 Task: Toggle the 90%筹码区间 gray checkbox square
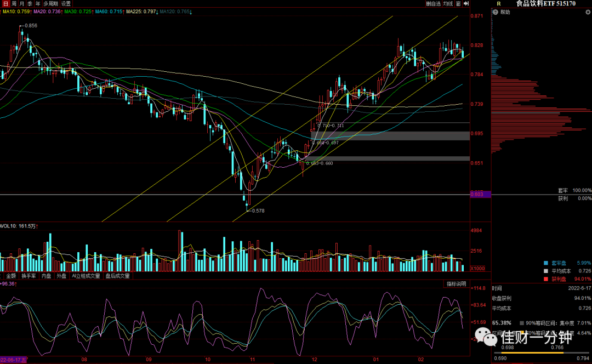point(522,323)
